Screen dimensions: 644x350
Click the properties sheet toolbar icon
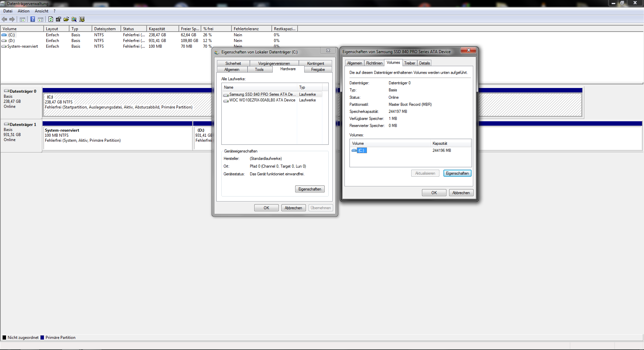[58, 19]
